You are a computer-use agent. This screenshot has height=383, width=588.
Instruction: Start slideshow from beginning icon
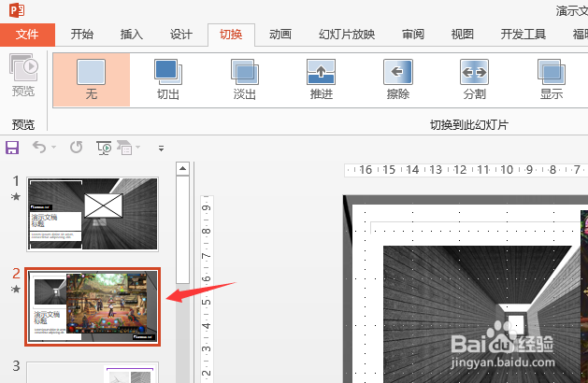point(104,148)
